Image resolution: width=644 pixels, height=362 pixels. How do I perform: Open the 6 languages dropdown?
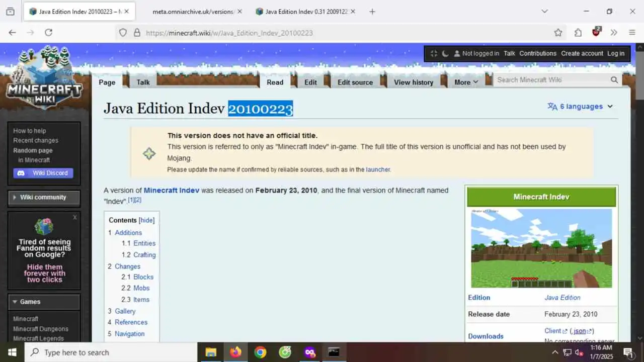point(580,107)
